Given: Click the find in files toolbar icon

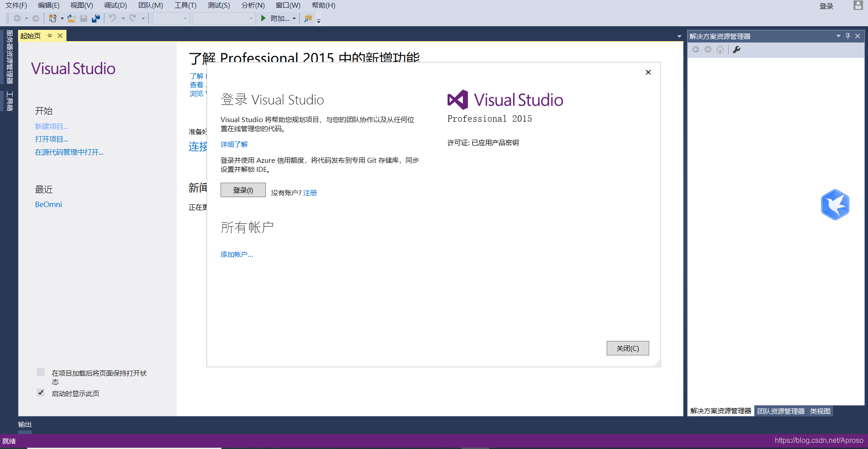Looking at the screenshot, I should pos(308,19).
